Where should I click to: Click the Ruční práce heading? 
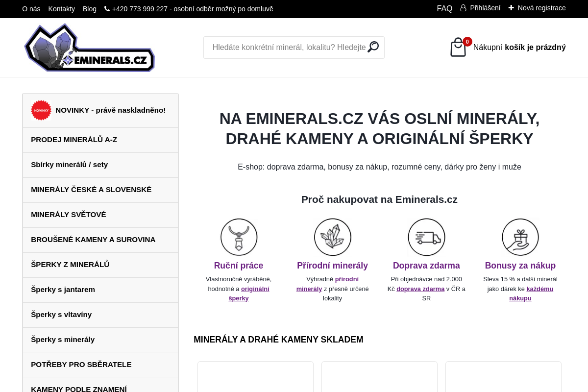pyautogui.click(x=239, y=266)
